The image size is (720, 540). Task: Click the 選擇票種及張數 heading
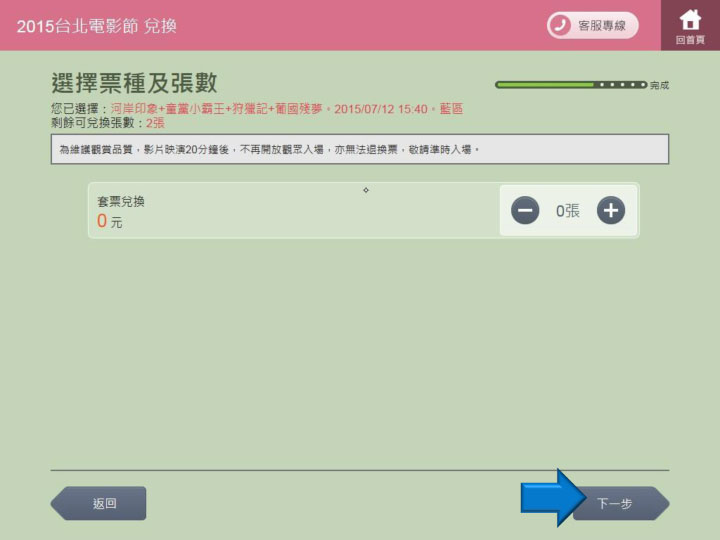(x=134, y=83)
